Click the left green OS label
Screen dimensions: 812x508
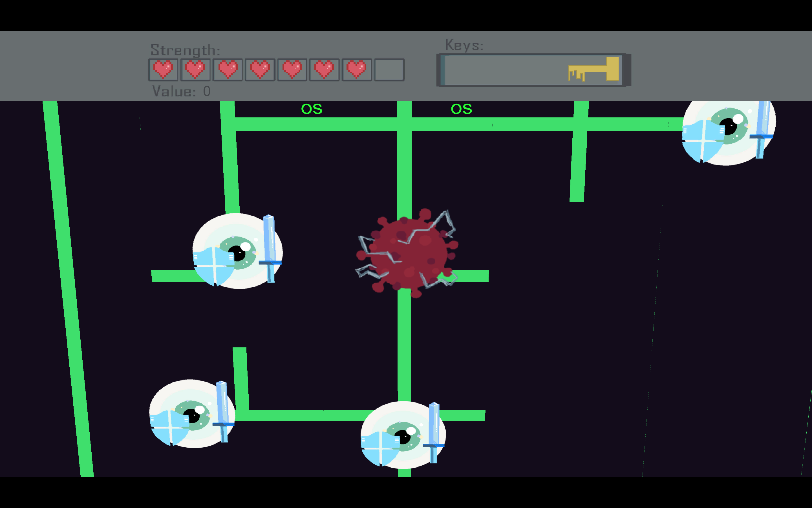pos(312,109)
